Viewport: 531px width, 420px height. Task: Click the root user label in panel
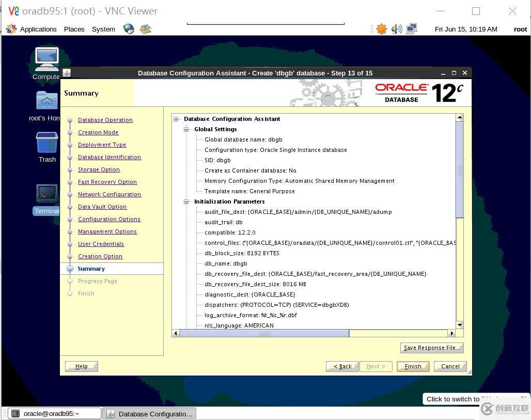coord(520,29)
